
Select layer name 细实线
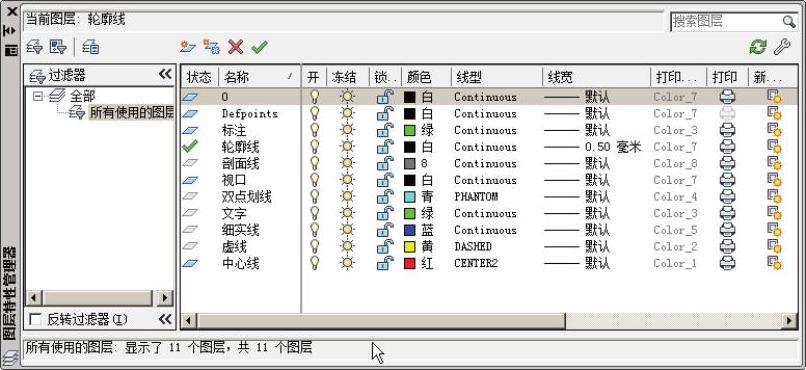[240, 230]
